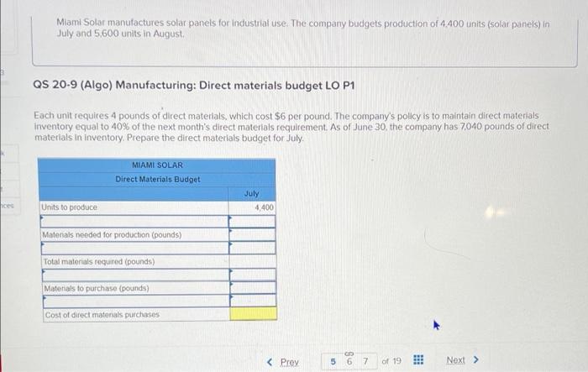588x372 pixels.
Task: Click the link icon above question 6
Action: 349,354
